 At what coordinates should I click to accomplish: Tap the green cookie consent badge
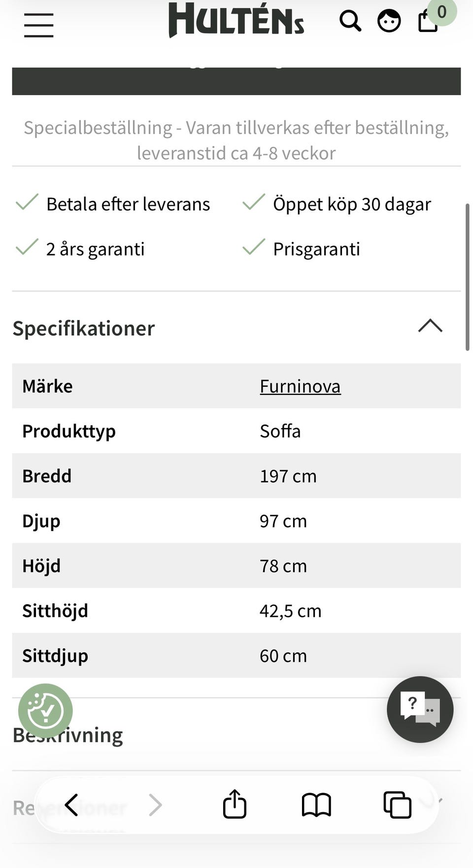tap(45, 711)
